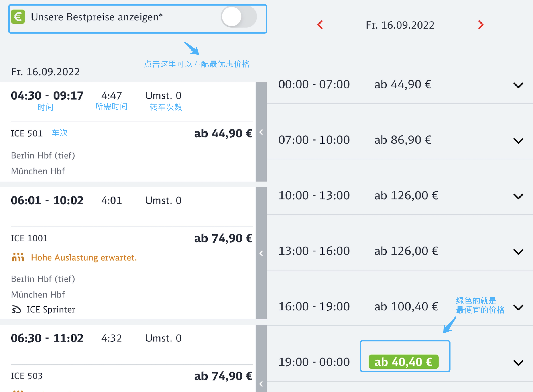Go to previous day with red left arrow
This screenshot has width=533, height=392.
(320, 25)
